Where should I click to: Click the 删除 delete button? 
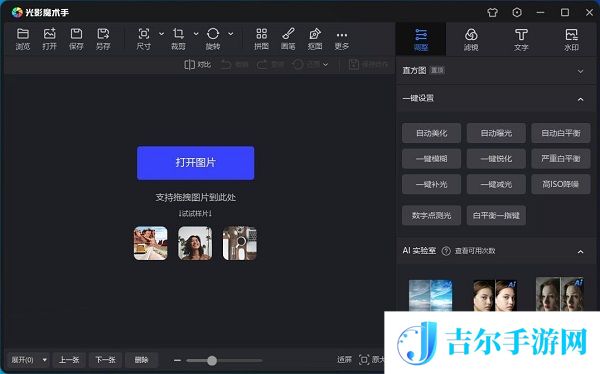[142, 360]
